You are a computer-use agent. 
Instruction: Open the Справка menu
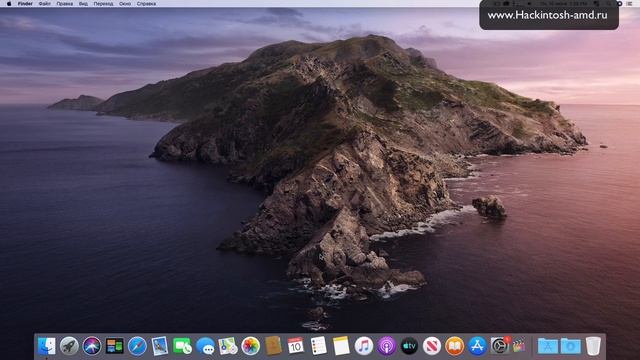pyautogui.click(x=146, y=4)
